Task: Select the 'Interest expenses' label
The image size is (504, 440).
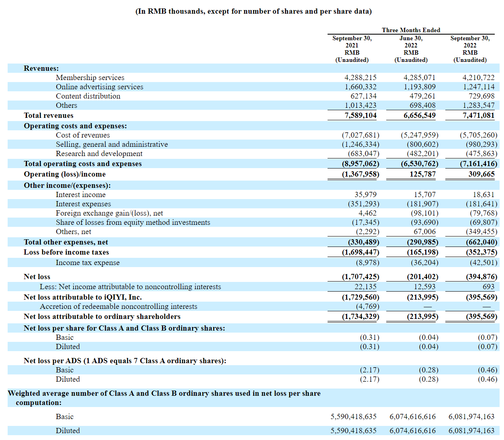Action: 83,204
